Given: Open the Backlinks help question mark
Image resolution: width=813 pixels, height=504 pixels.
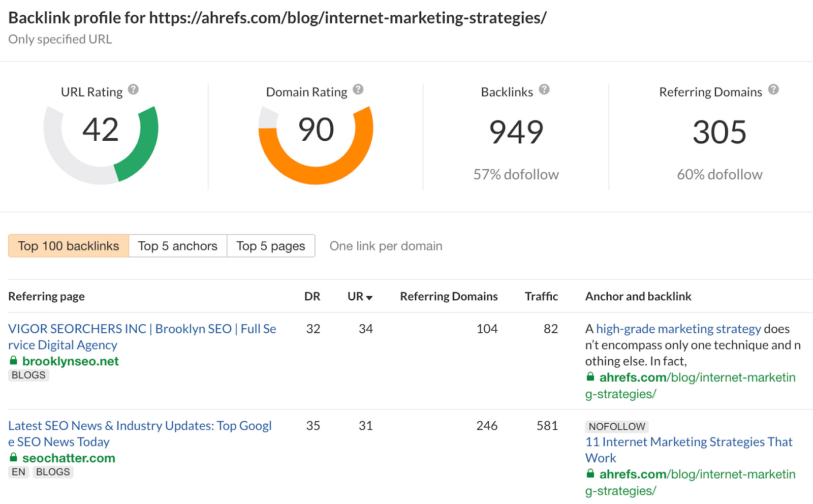Looking at the screenshot, I should tap(544, 89).
